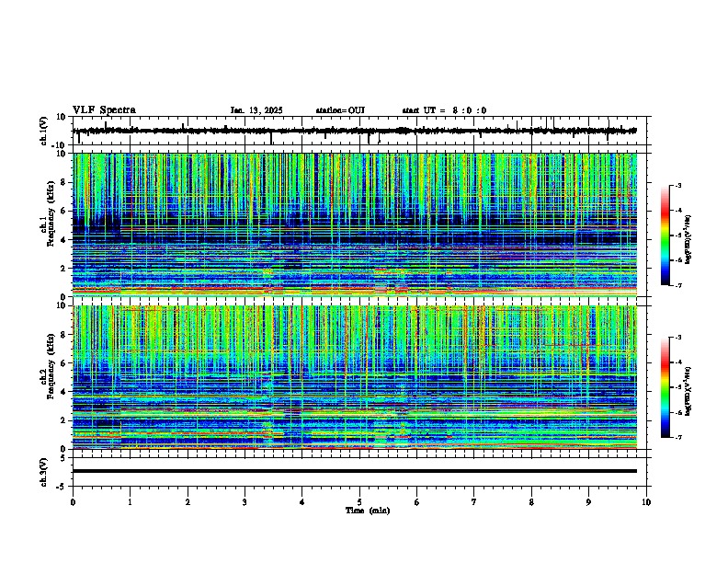The image size is (728, 563).
Task: Click the '-5' tick on ch.3(V) axis
Action: tap(63, 487)
